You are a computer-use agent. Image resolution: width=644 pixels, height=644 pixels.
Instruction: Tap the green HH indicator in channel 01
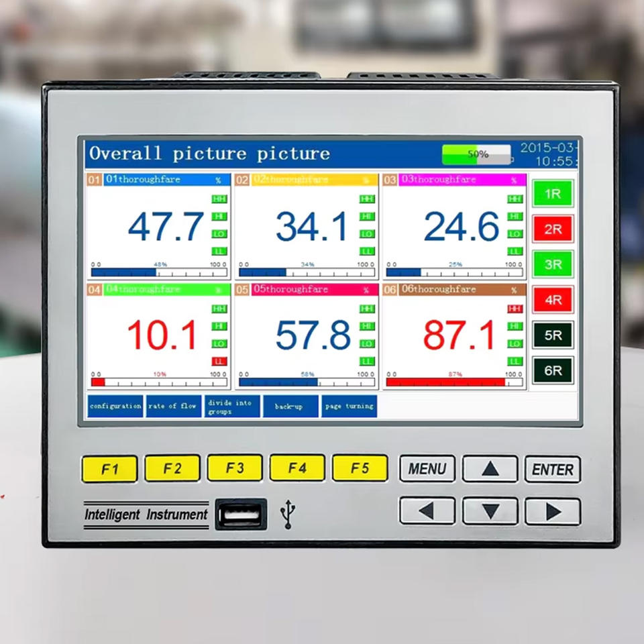tap(219, 199)
